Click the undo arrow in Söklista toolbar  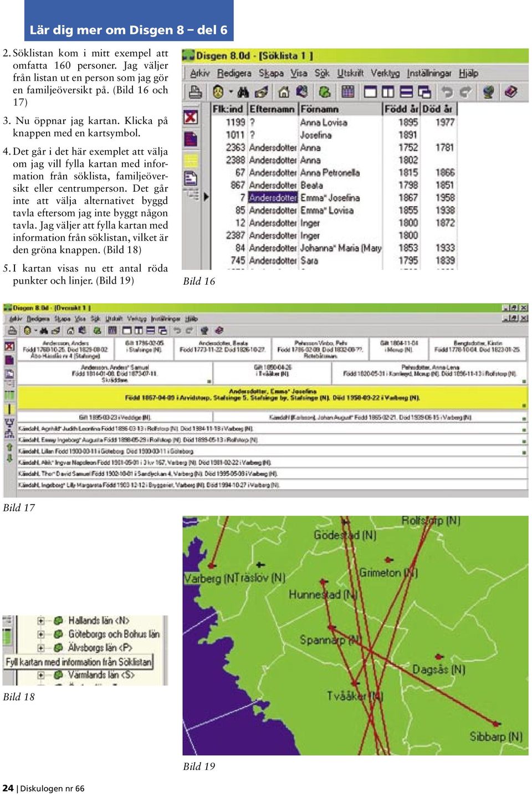pos(447,92)
